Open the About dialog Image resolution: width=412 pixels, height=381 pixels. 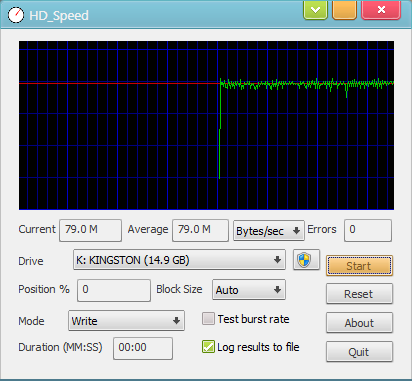tap(359, 323)
